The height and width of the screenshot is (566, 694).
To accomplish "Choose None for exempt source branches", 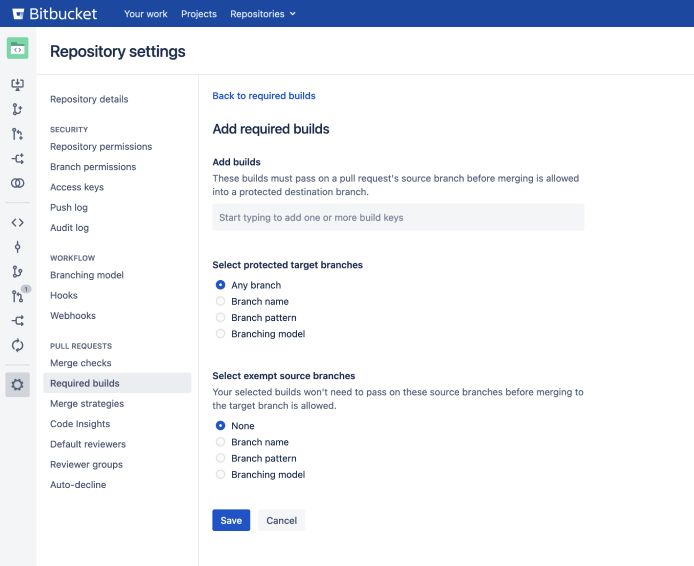I will click(x=221, y=426).
